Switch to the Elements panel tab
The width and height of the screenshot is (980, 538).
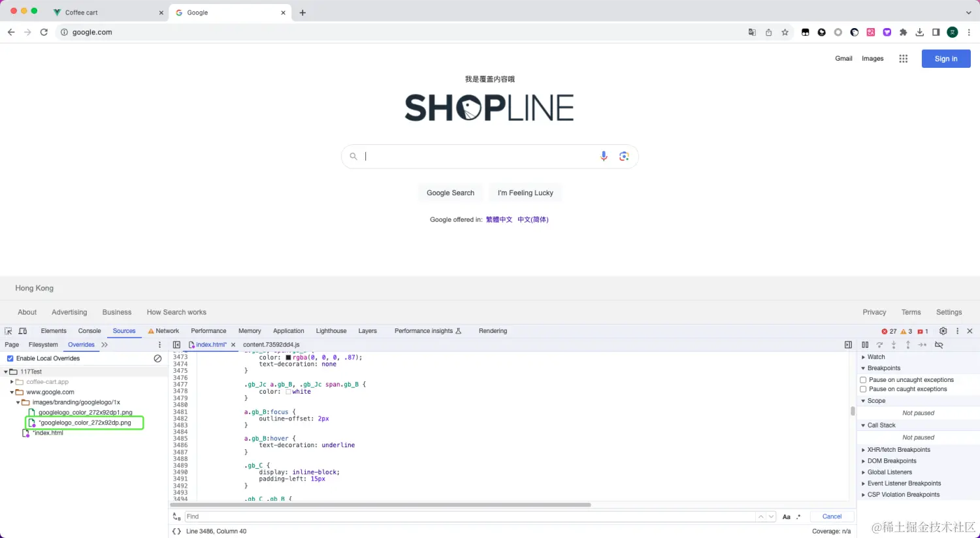coord(54,331)
